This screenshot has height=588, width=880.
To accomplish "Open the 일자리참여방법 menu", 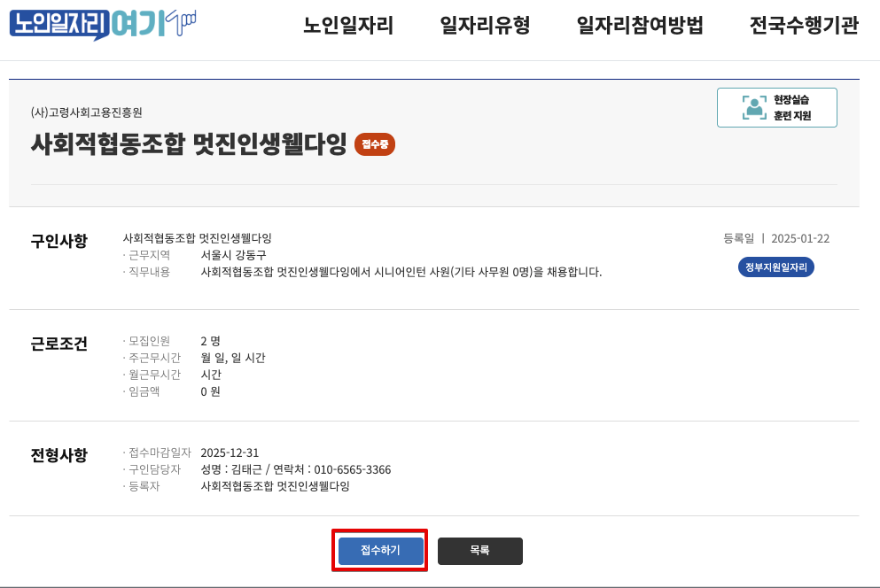I will (638, 27).
